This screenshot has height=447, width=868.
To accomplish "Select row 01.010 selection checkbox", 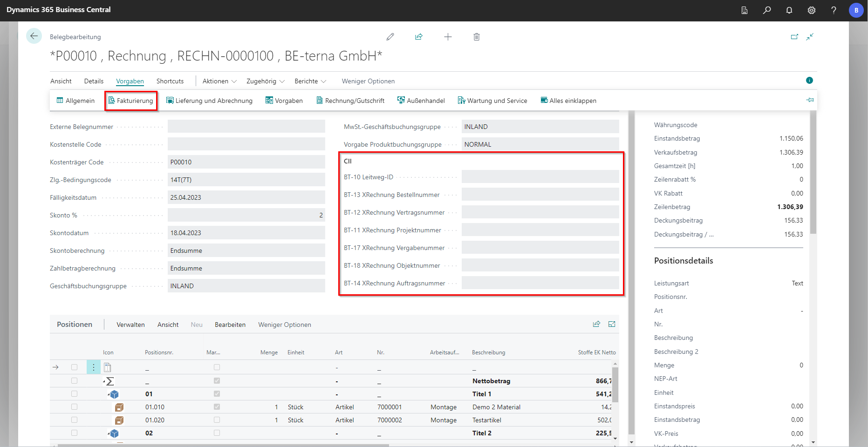I will [74, 407].
